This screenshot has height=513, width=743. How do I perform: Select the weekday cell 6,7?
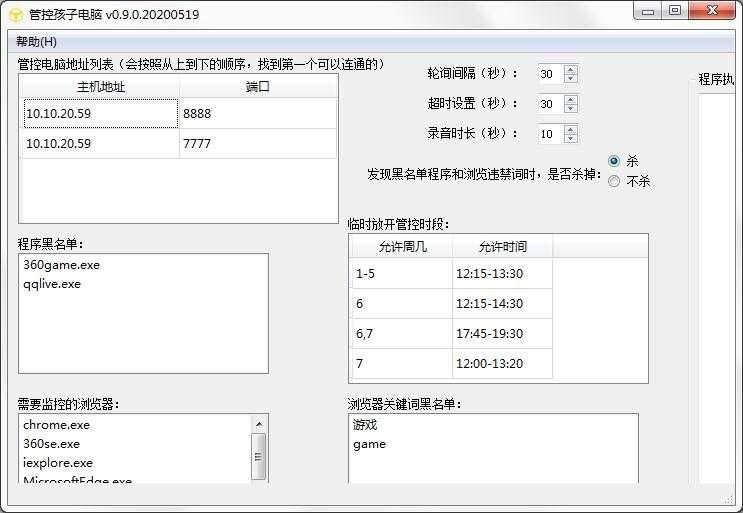(x=402, y=333)
